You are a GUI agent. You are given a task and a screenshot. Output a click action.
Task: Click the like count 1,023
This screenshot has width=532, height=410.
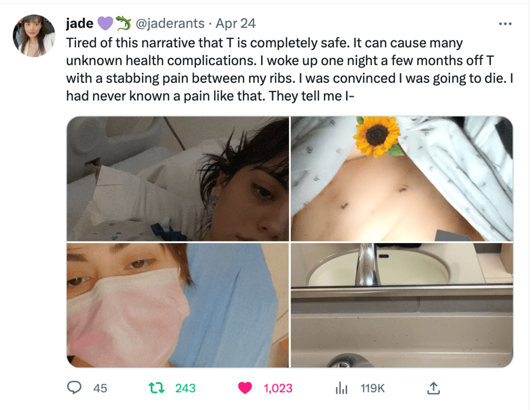[x=278, y=388]
